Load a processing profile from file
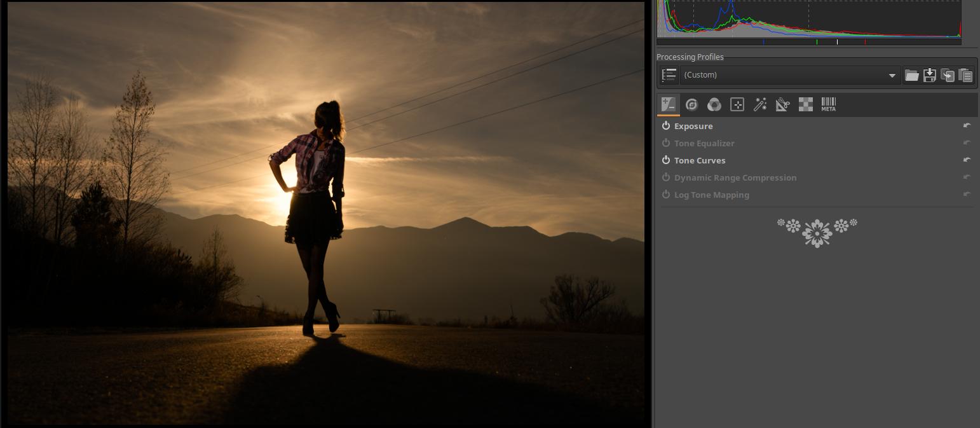Screen dimensions: 980x428 tap(912, 75)
